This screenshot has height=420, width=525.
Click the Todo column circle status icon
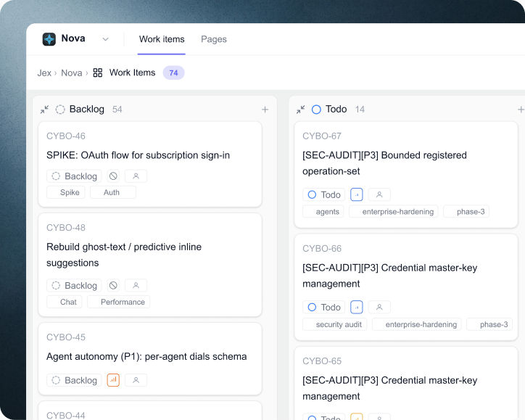tap(316, 110)
